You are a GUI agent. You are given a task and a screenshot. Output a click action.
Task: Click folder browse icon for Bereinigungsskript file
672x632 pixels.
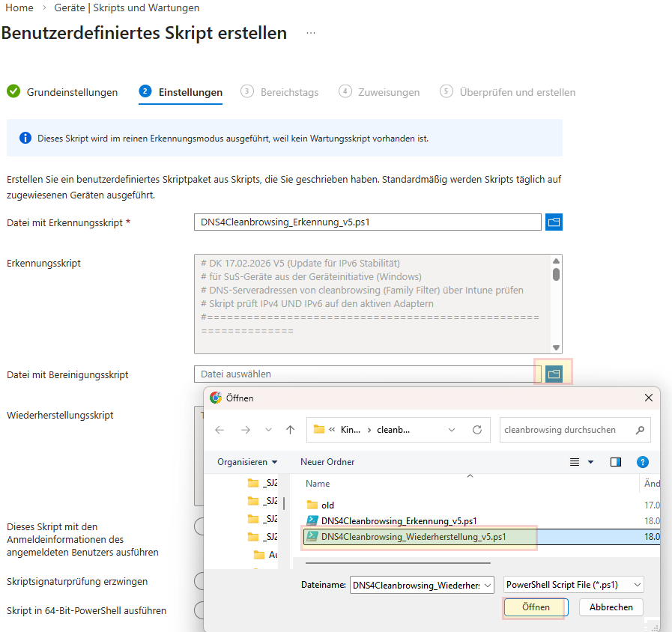[554, 373]
